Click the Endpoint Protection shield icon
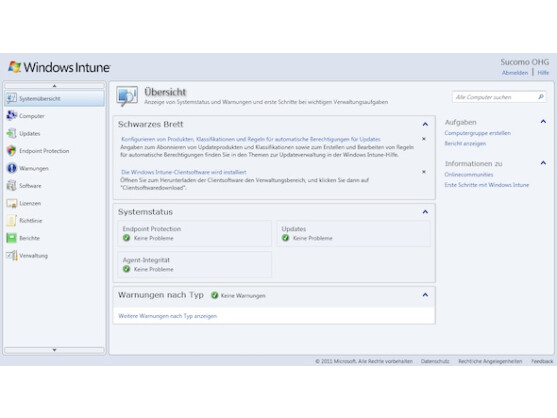 pos(11,151)
